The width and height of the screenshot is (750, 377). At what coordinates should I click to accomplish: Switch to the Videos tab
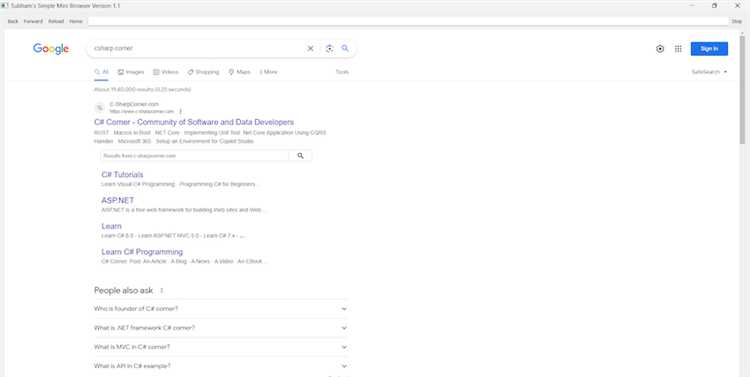165,72
